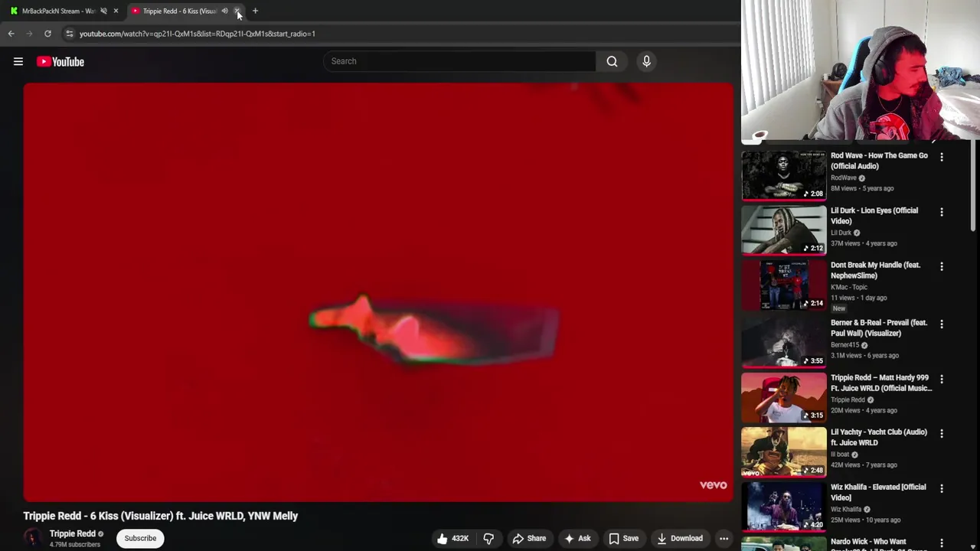Click '4.79M subscribers' text

[x=75, y=544]
